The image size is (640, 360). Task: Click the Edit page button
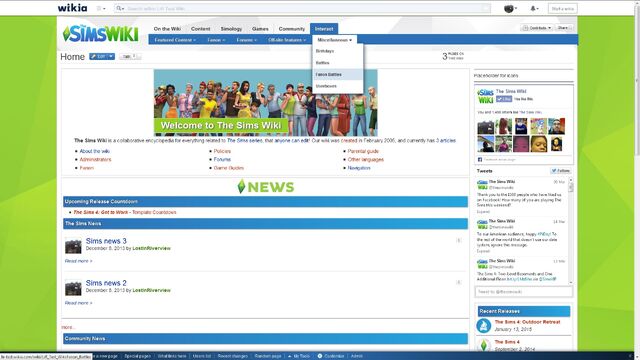pos(98,56)
